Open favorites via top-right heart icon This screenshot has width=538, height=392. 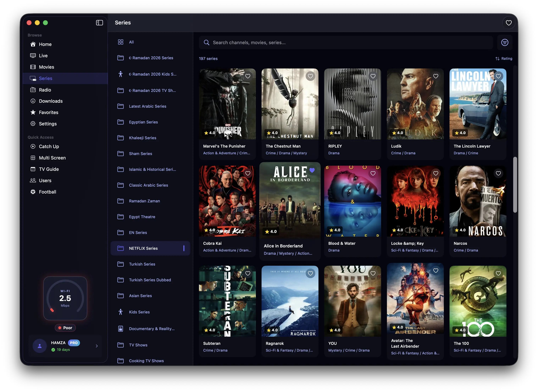coord(509,23)
